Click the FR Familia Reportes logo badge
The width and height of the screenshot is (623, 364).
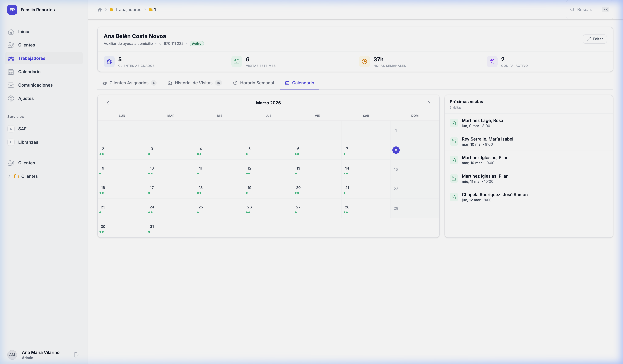coord(12,10)
